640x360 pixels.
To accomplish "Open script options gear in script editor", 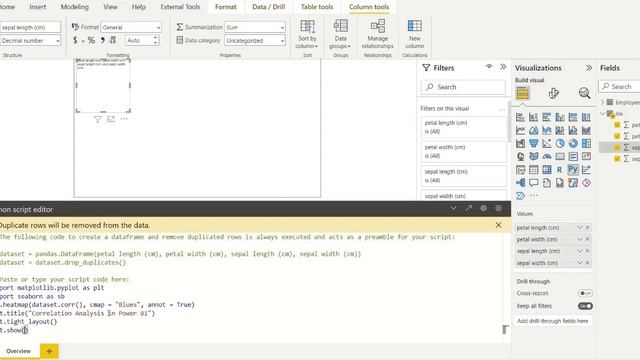I will (x=483, y=208).
